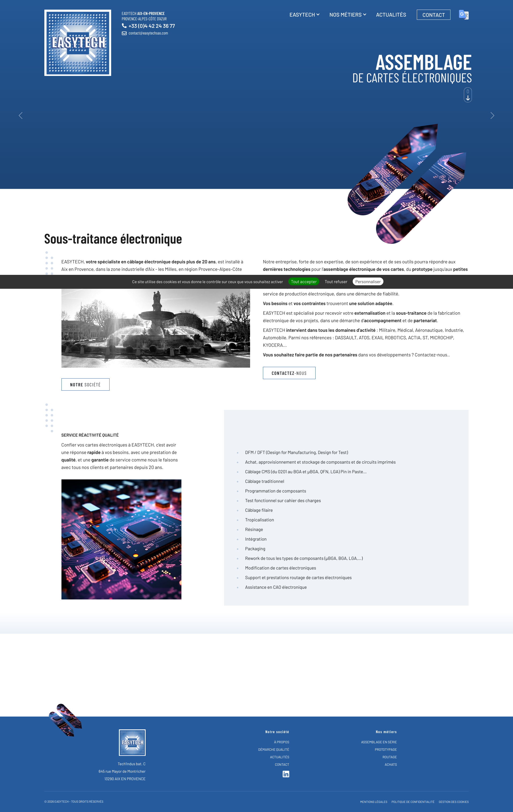Click the contact@easytechsas.com email link

click(148, 33)
